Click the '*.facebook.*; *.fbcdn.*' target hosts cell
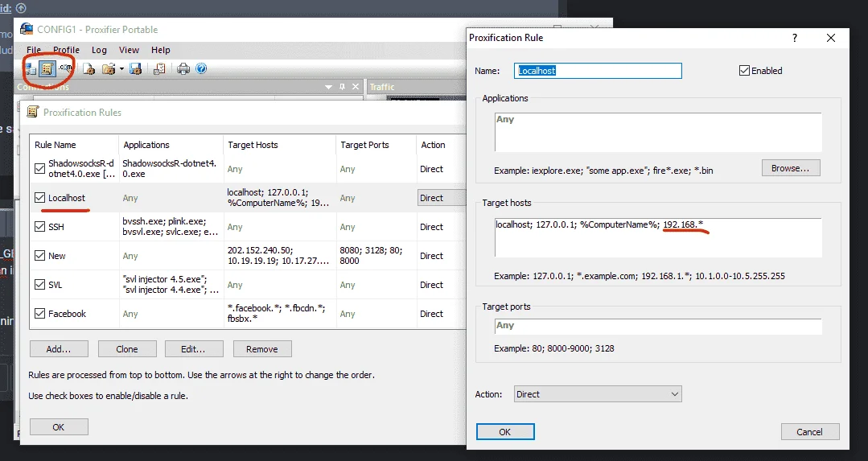 click(x=280, y=313)
